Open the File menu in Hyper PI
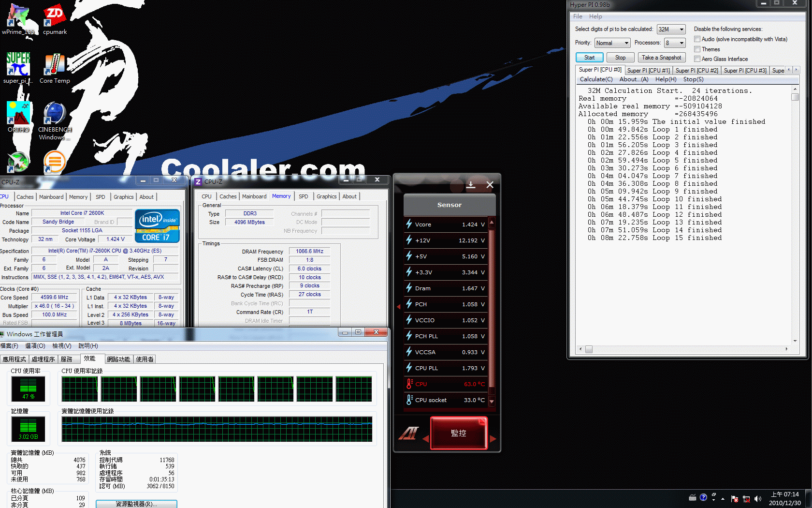Image resolution: width=812 pixels, height=508 pixels. [578, 16]
